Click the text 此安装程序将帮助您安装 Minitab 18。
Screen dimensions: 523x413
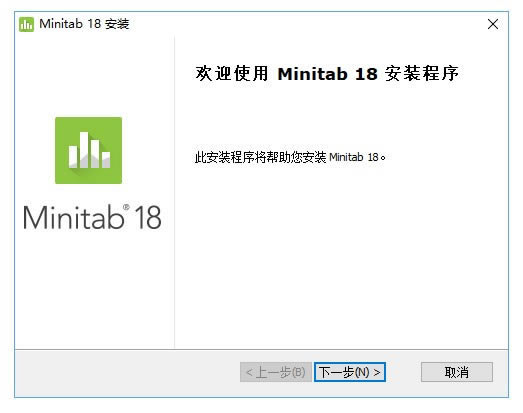tap(290, 157)
